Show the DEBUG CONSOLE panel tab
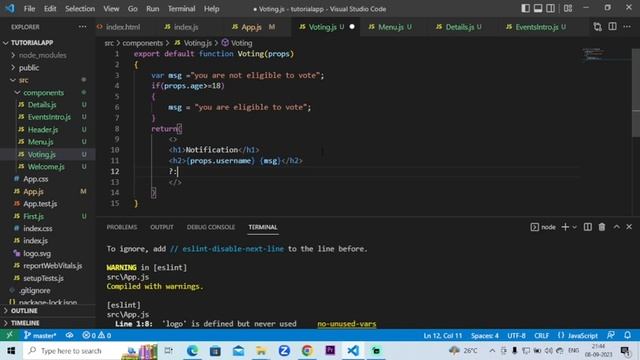The height and width of the screenshot is (360, 640). 211,227
